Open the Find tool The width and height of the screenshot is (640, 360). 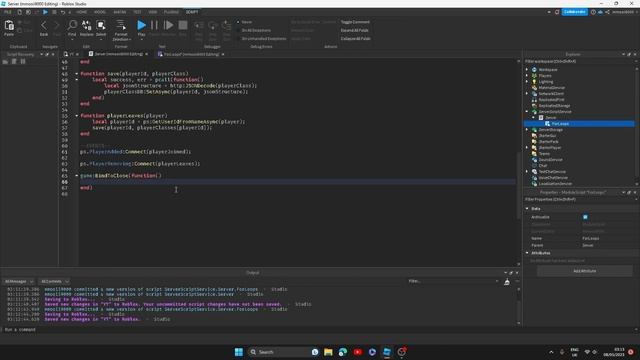pos(72,25)
